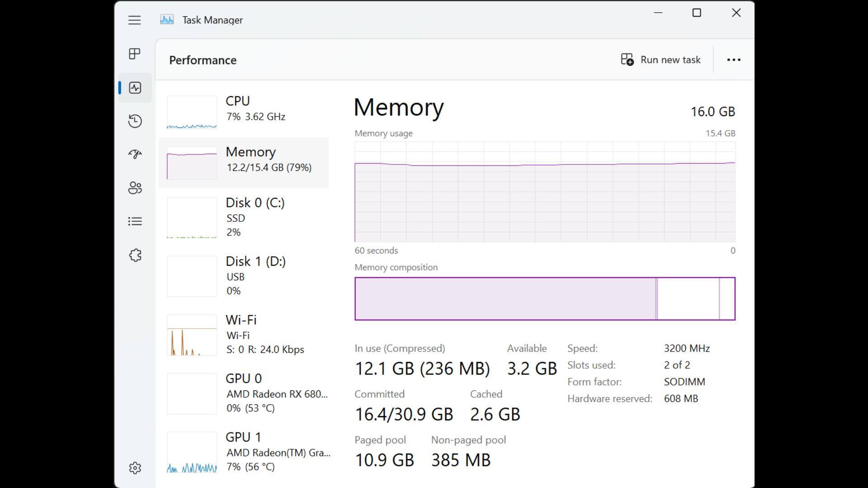The image size is (868, 488).
Task: Go to the Processes page icon
Action: tap(135, 54)
